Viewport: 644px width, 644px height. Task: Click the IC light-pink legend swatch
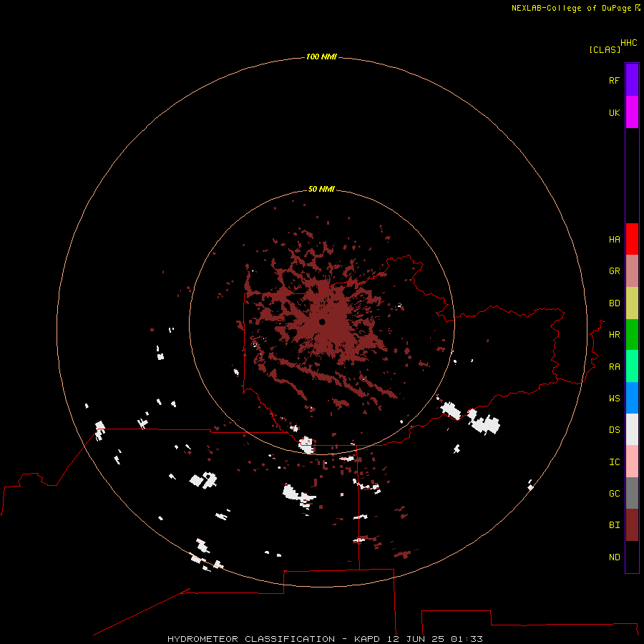[632, 462]
